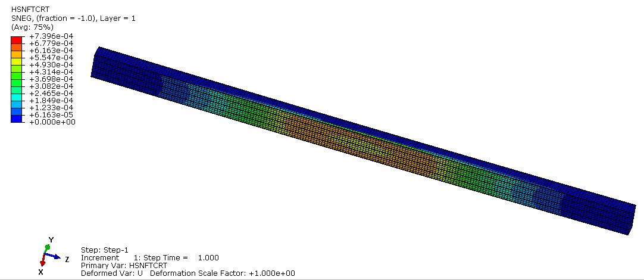Click the Increment Step Time line

(x=150, y=258)
